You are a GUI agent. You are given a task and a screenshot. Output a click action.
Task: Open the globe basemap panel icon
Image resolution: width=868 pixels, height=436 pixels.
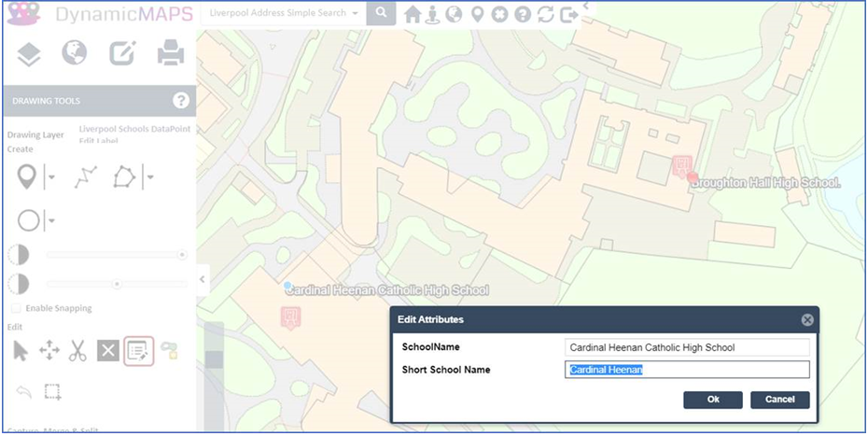click(74, 53)
